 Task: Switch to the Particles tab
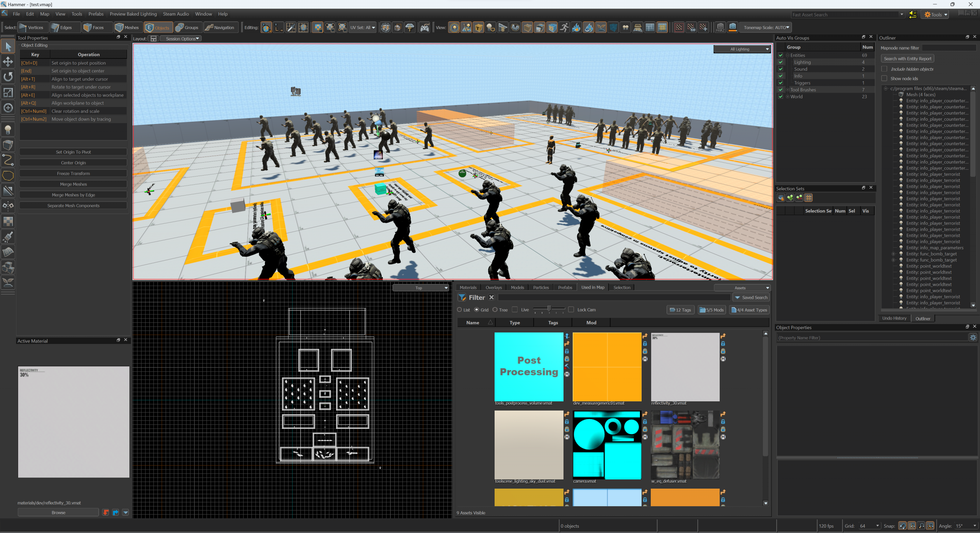point(541,287)
